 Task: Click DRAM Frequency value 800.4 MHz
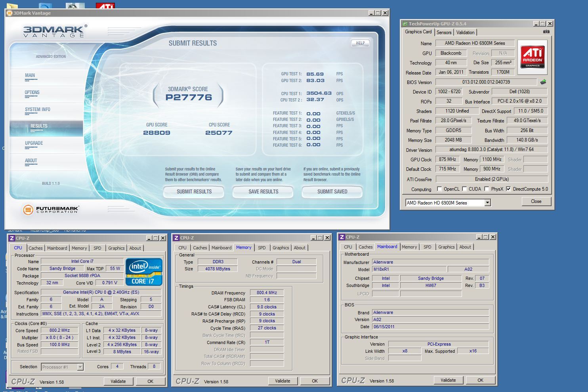click(267, 293)
